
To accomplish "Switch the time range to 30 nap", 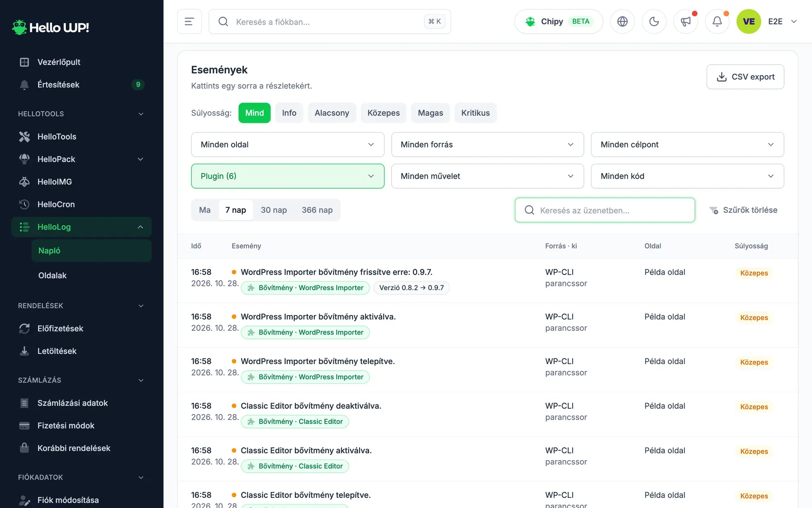I will 274,210.
